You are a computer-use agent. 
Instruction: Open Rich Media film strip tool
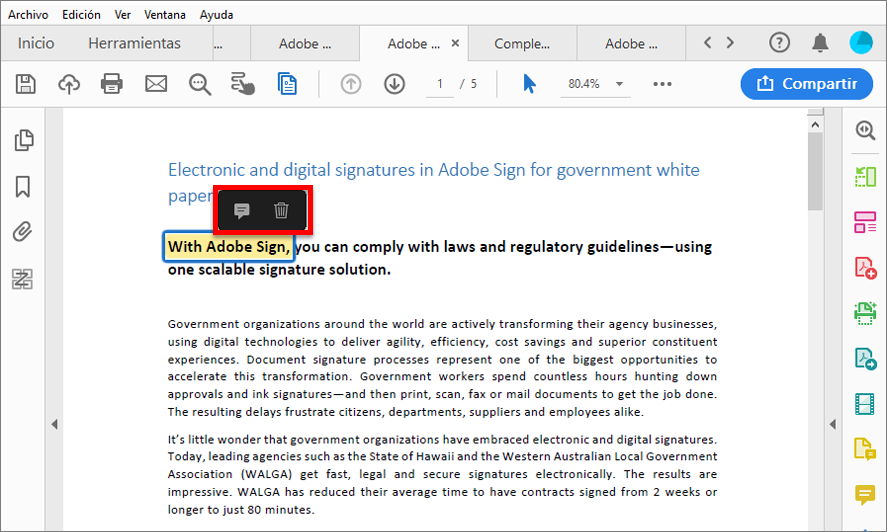[865, 404]
